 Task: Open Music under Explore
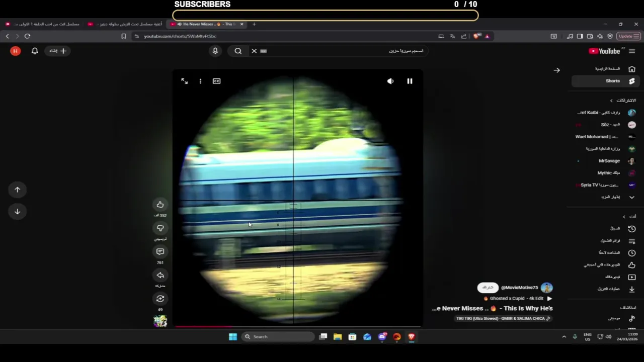[605, 318]
